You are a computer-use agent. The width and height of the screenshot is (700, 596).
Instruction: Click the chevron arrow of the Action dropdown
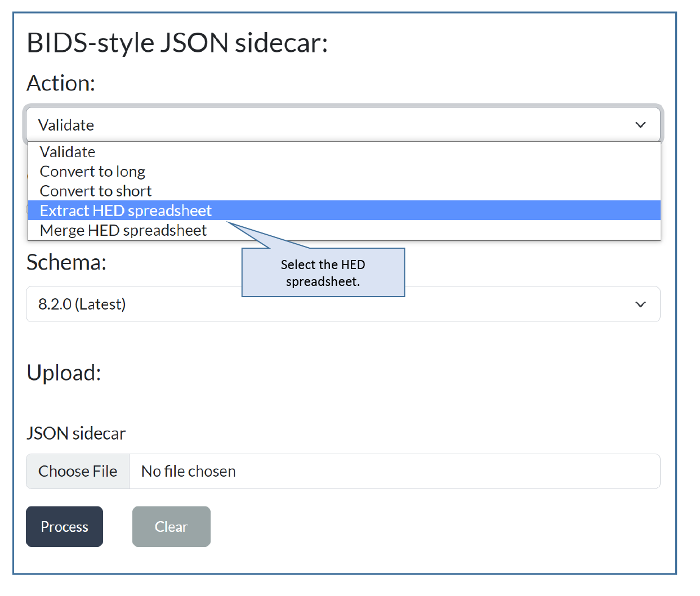pos(640,125)
